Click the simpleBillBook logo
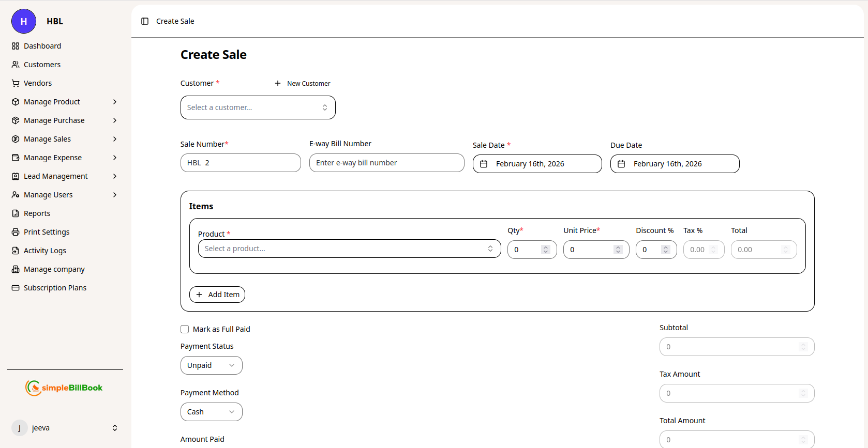 [64, 388]
